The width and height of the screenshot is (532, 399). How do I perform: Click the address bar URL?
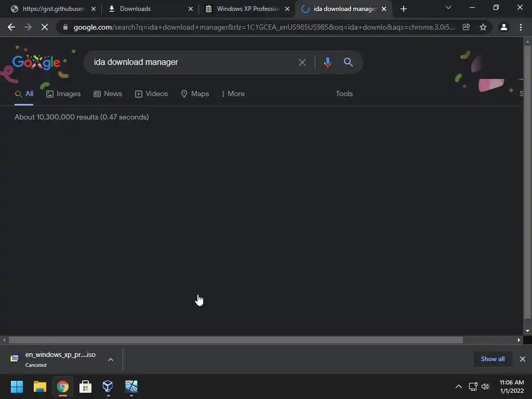pos(264,27)
